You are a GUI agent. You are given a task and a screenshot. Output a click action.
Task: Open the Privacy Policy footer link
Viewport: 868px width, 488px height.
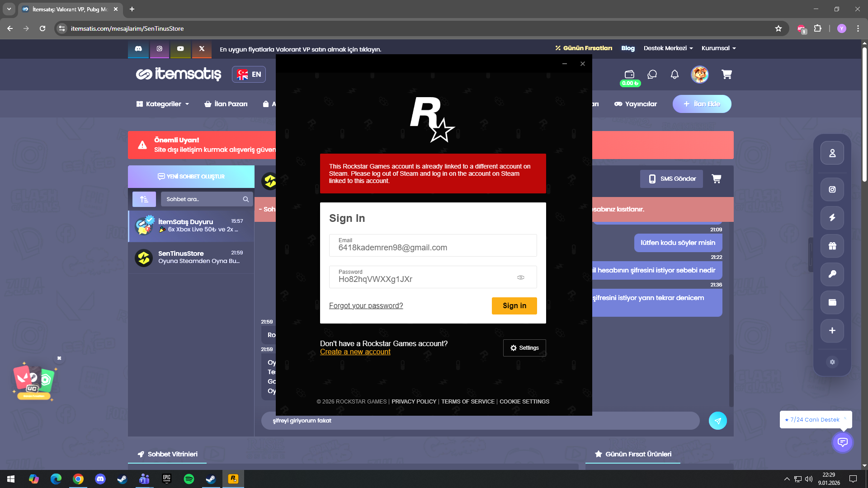[x=414, y=402]
